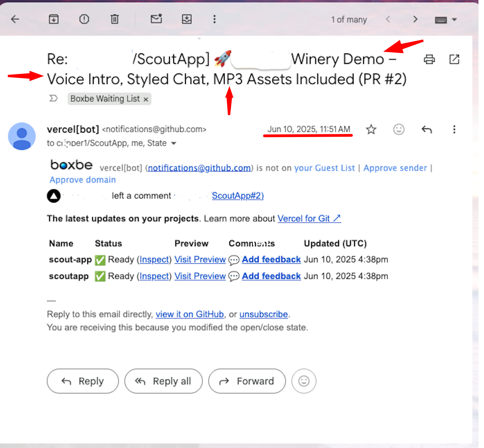The image size is (484, 448).
Task: Go back to inbox with arrow
Action: [x=15, y=19]
